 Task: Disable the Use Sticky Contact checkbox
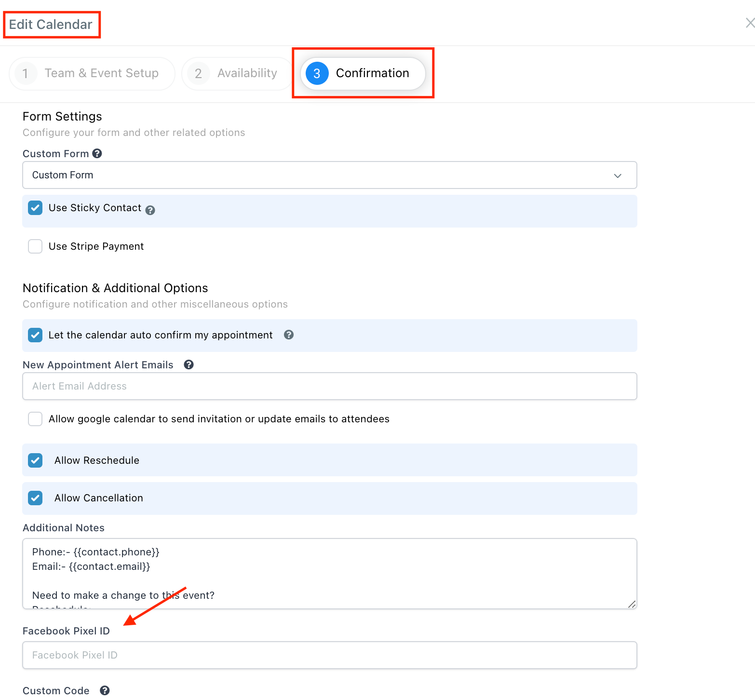click(35, 208)
